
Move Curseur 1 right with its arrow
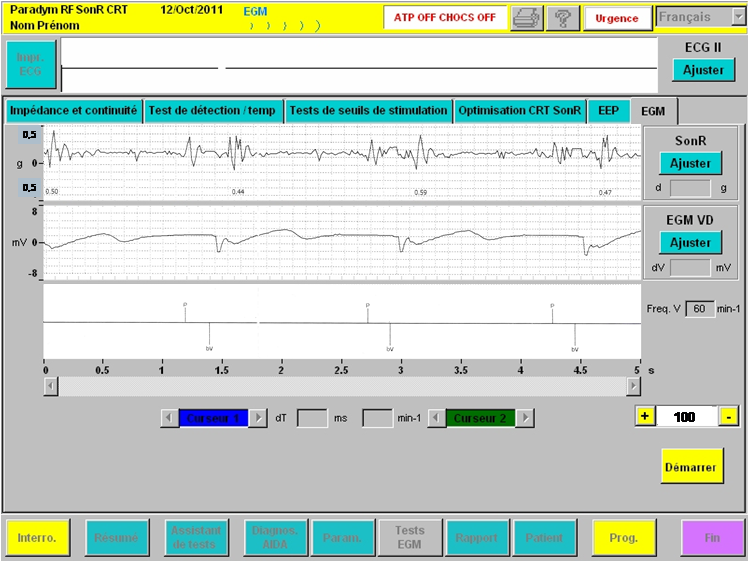tap(258, 418)
